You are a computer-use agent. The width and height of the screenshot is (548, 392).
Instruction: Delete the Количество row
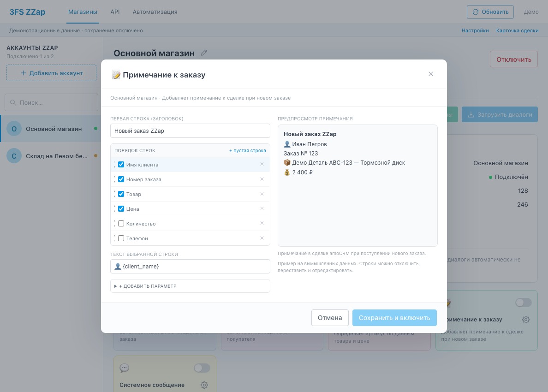(262, 223)
